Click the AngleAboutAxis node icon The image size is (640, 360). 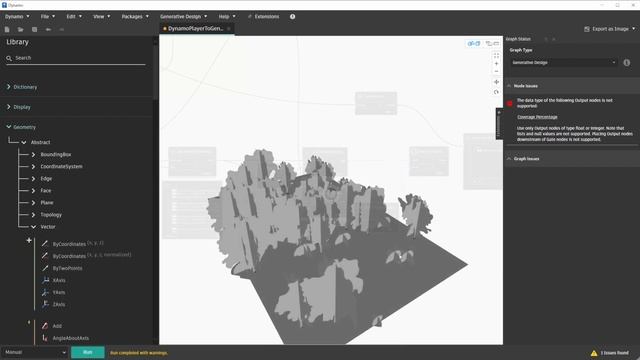click(x=45, y=338)
